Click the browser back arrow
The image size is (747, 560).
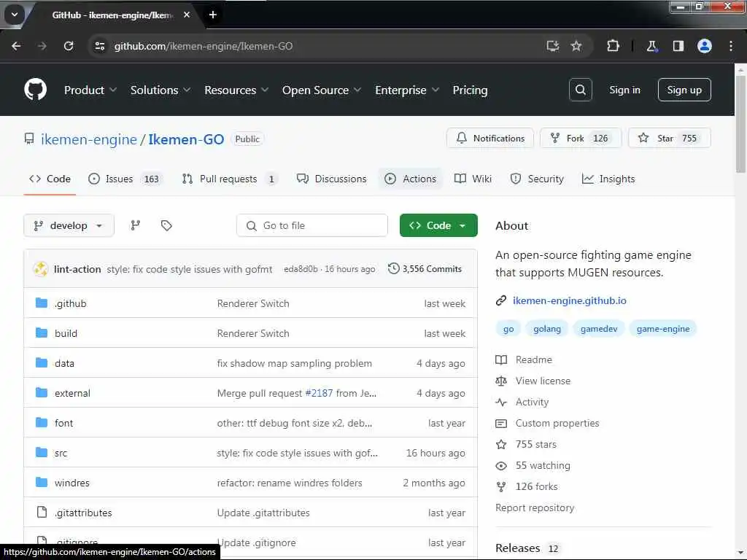16,46
